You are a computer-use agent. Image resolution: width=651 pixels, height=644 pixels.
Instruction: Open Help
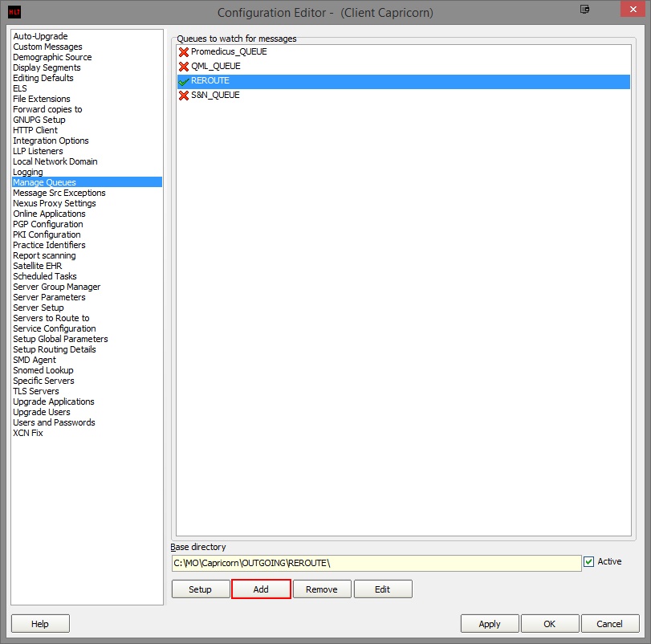40,624
